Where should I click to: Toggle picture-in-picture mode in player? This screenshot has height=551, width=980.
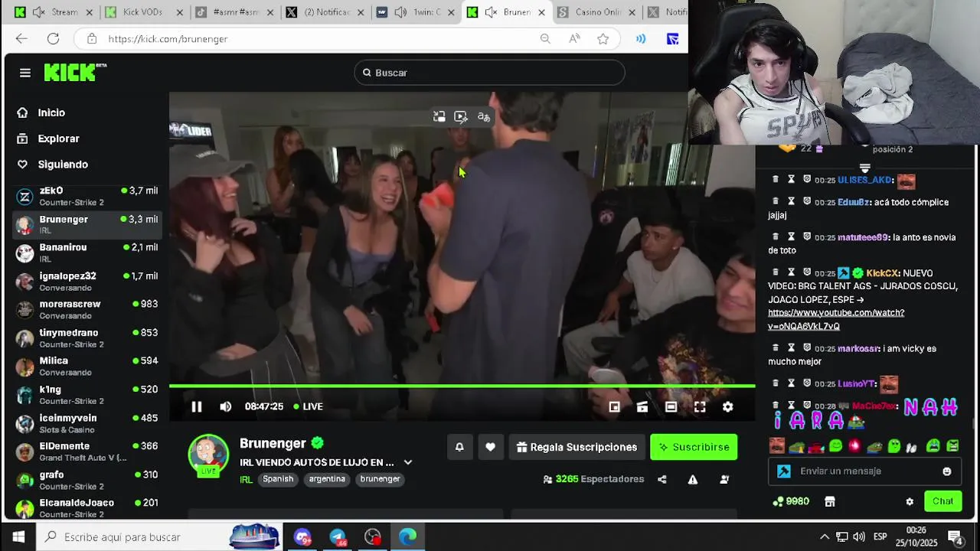(614, 407)
